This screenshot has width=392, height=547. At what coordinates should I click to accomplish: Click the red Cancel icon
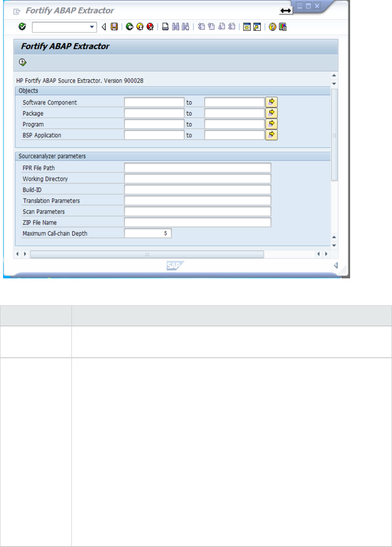tap(150, 27)
